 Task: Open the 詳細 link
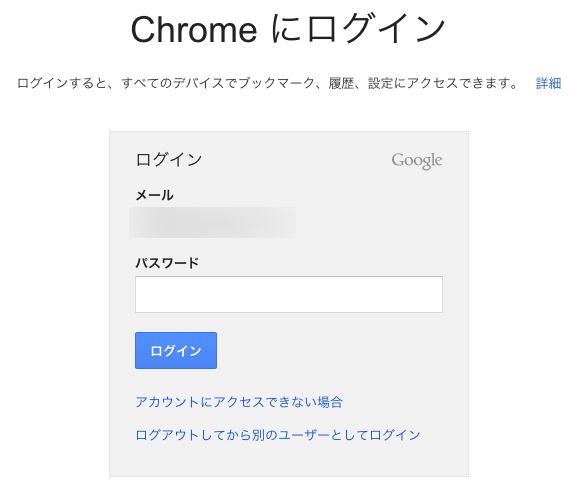pyautogui.click(x=548, y=83)
